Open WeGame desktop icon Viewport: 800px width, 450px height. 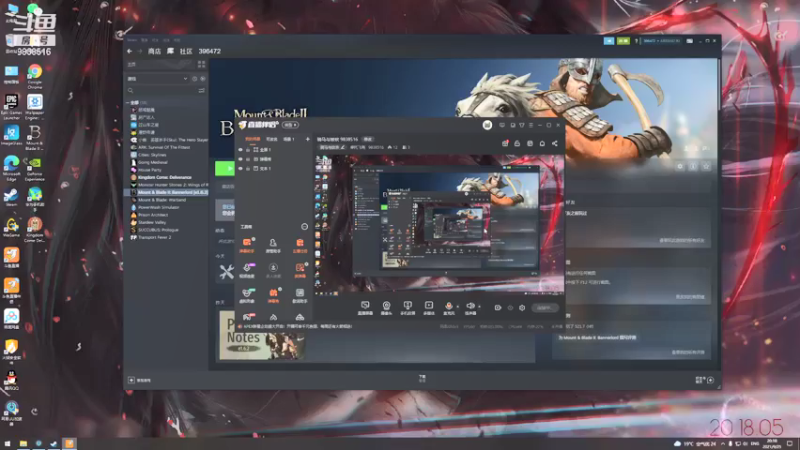click(x=11, y=228)
